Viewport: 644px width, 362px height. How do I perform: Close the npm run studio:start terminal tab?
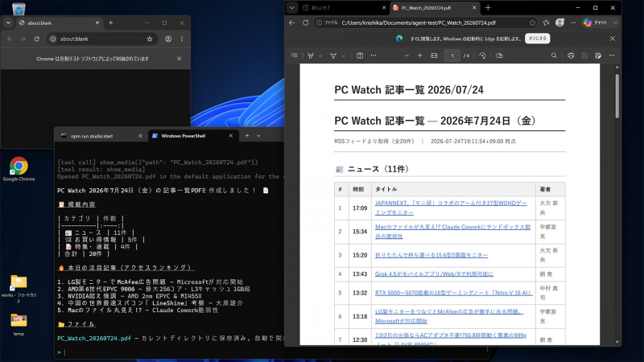(140, 136)
